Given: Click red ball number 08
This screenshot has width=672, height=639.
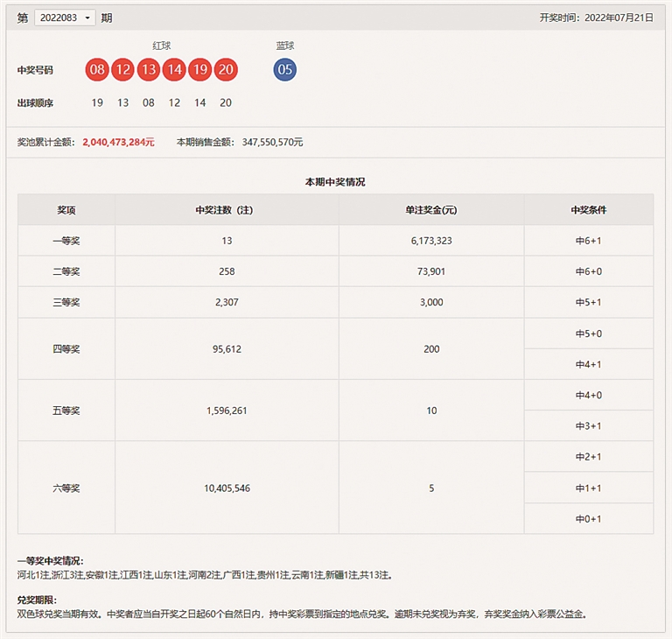Looking at the screenshot, I should click(97, 70).
